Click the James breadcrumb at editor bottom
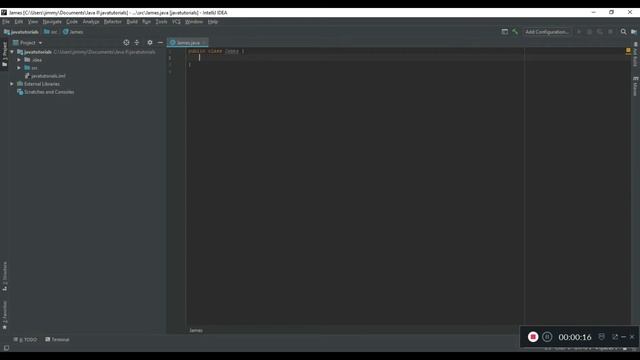 coord(196,330)
